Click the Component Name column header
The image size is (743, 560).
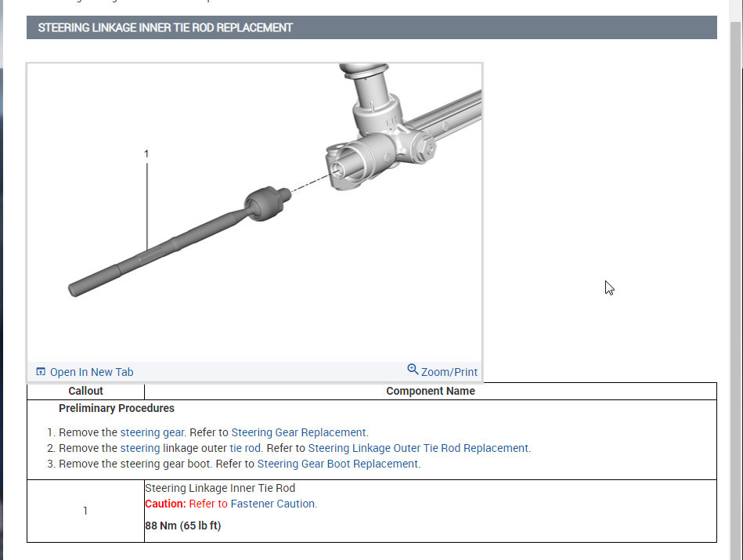(430, 391)
